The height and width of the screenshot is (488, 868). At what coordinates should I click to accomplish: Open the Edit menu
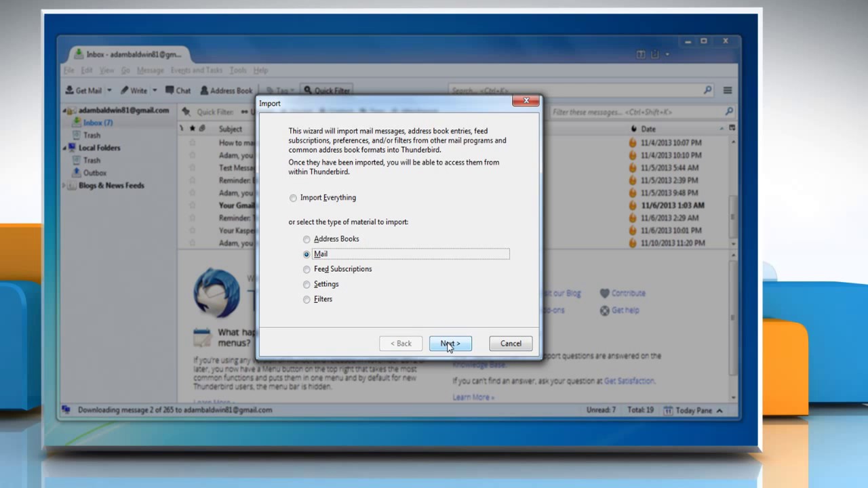[87, 70]
